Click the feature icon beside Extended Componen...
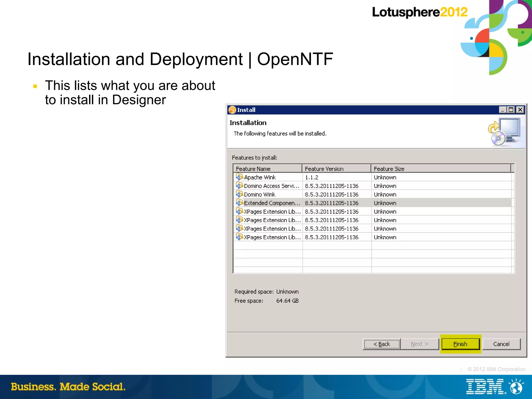 [239, 203]
